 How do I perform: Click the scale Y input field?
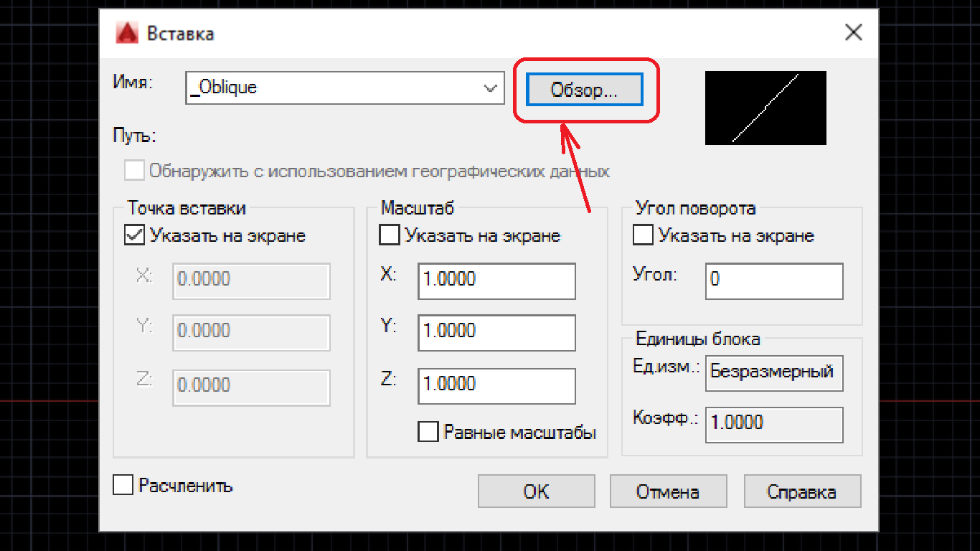(496, 333)
